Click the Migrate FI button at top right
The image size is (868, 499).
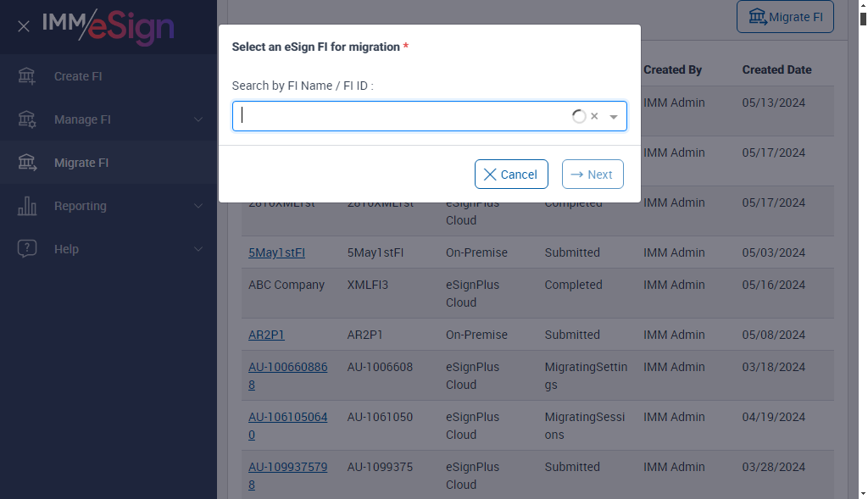pos(785,17)
